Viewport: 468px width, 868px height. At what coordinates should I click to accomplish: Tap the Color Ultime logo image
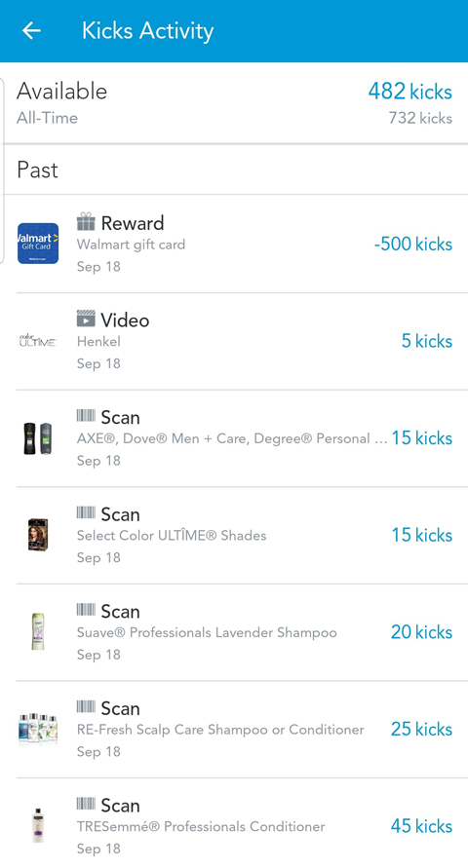click(x=38, y=340)
